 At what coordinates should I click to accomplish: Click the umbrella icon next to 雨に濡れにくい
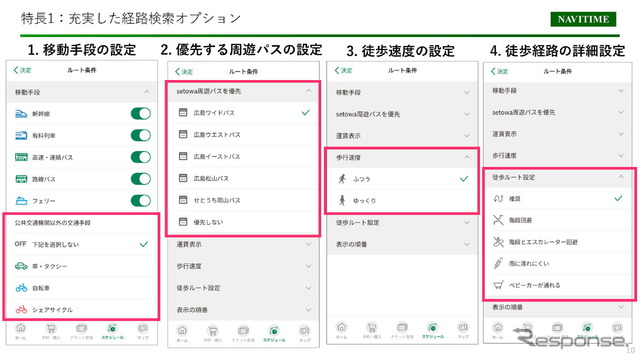498,263
